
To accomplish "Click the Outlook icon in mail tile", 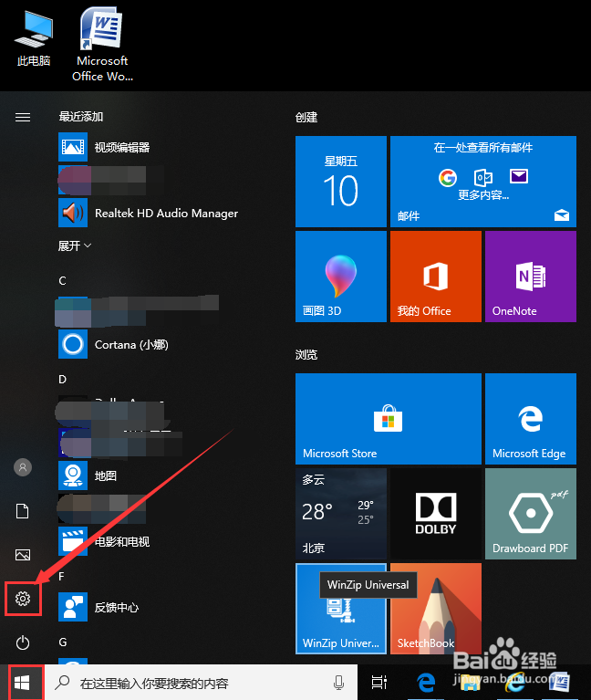I will point(483,177).
